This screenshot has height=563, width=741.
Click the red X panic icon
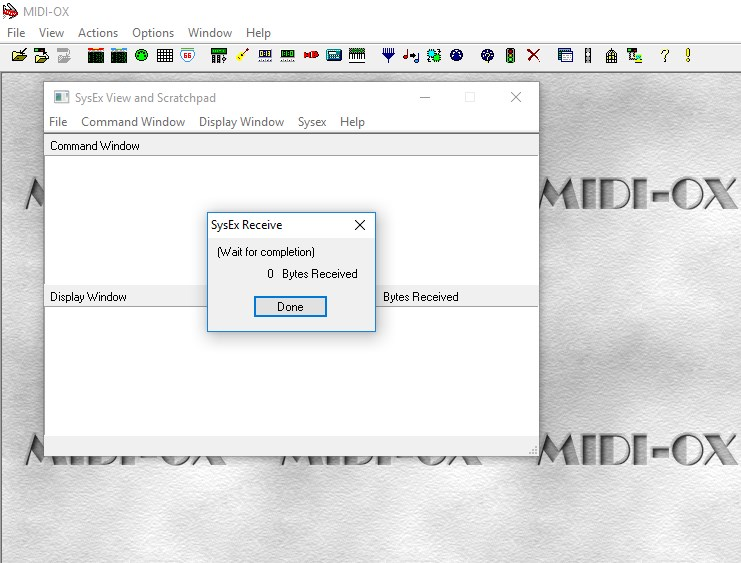click(x=533, y=55)
